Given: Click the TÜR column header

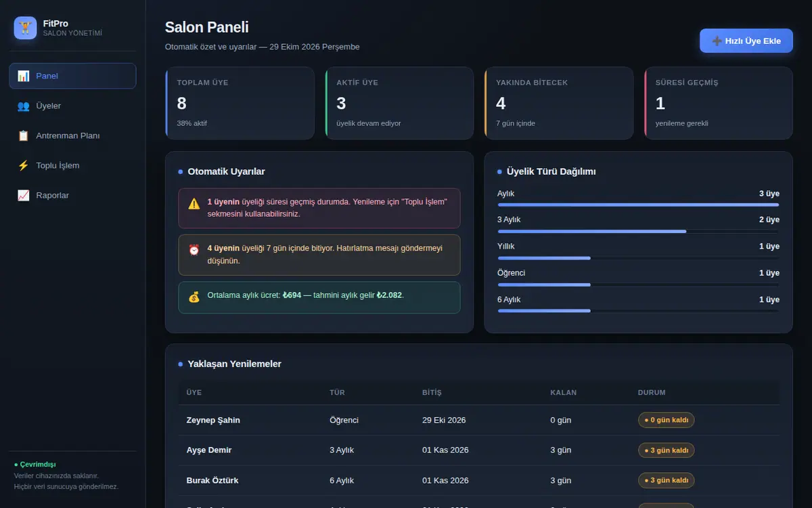Looking at the screenshot, I should [337, 392].
